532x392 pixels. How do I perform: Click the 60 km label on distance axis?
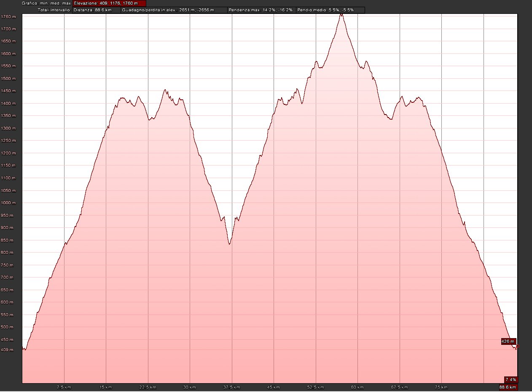[357, 387]
